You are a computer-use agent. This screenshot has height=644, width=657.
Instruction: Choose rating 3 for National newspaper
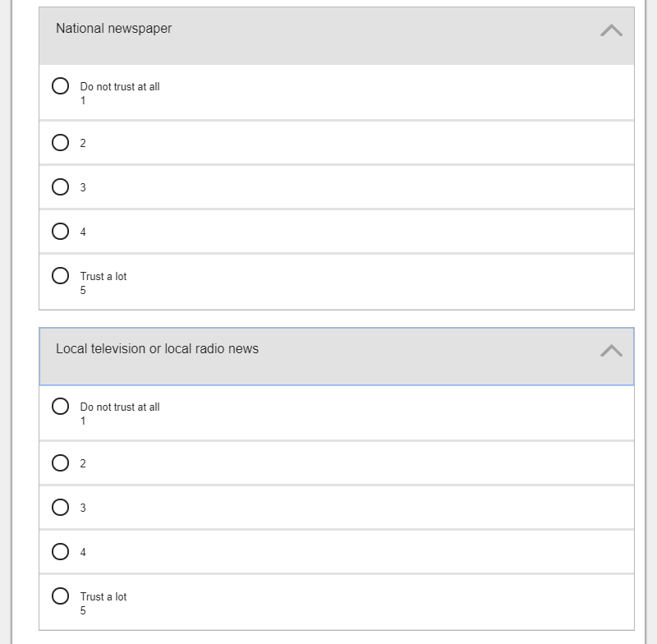coord(60,187)
